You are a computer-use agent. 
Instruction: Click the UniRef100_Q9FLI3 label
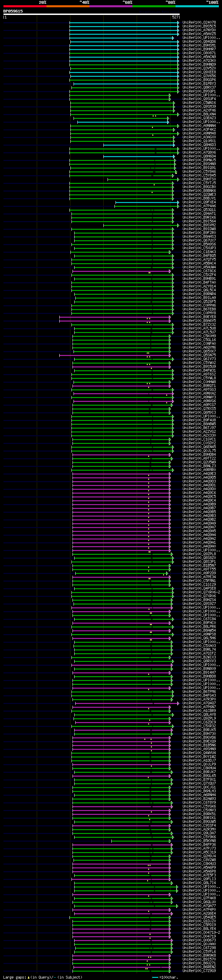point(199,879)
